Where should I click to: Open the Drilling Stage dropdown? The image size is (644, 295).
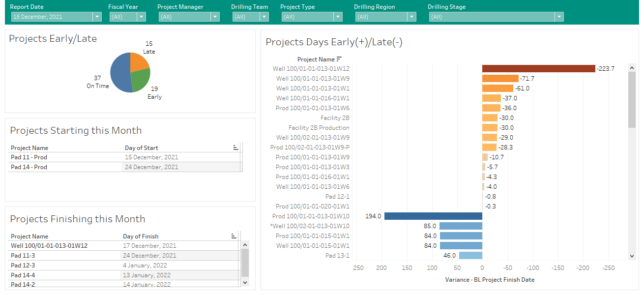pos(558,17)
